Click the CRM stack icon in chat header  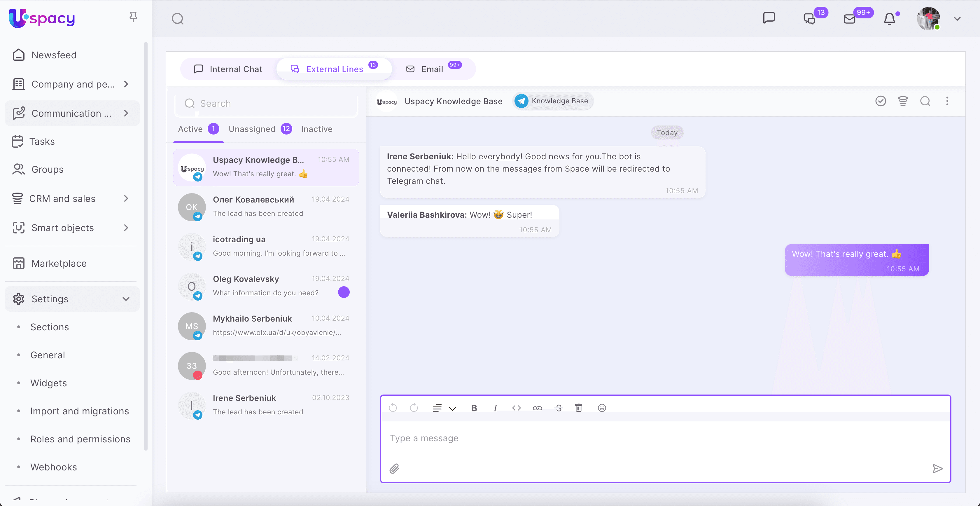click(903, 101)
